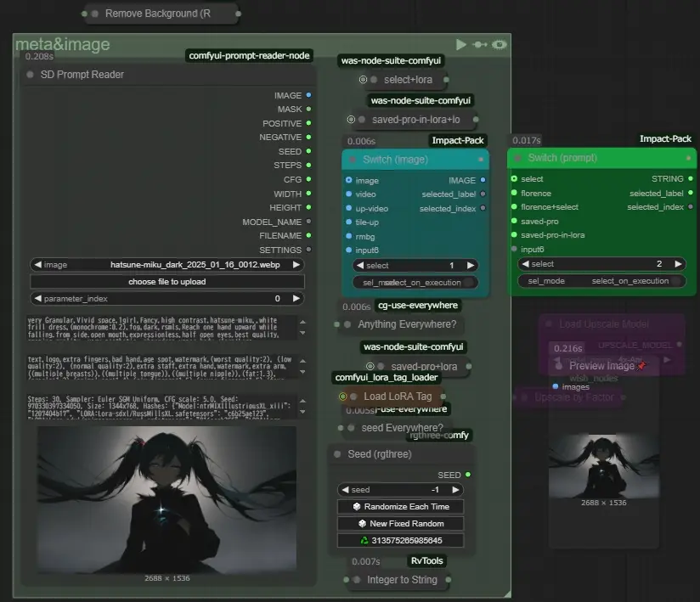700x602 pixels.
Task: Click the small Preview Image thumbnail
Action: point(603,465)
